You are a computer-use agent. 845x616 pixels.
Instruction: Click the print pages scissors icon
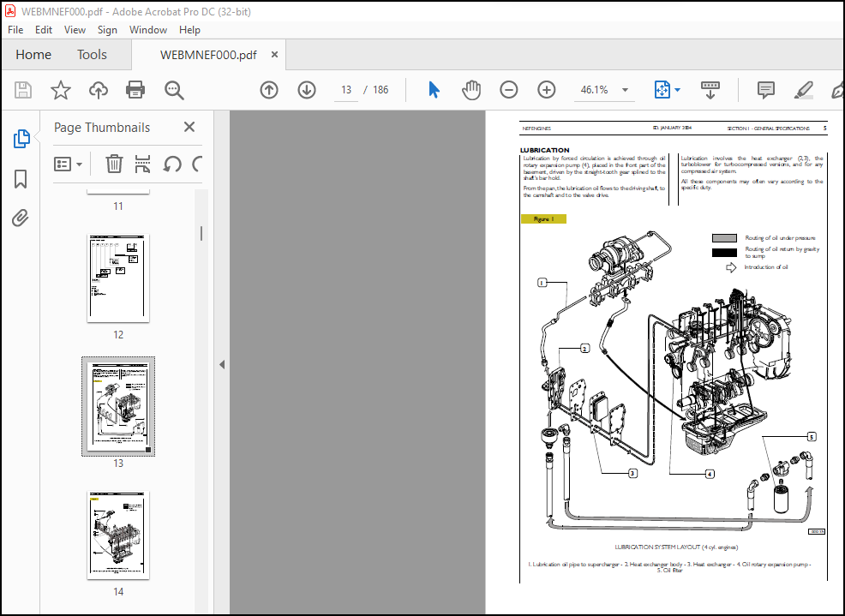tap(142, 164)
